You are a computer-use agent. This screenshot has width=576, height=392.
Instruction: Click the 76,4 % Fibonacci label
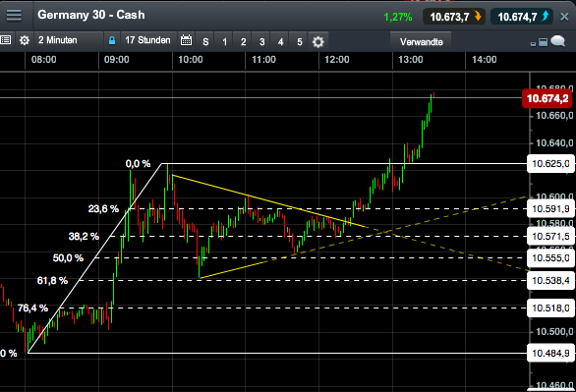[x=32, y=308]
